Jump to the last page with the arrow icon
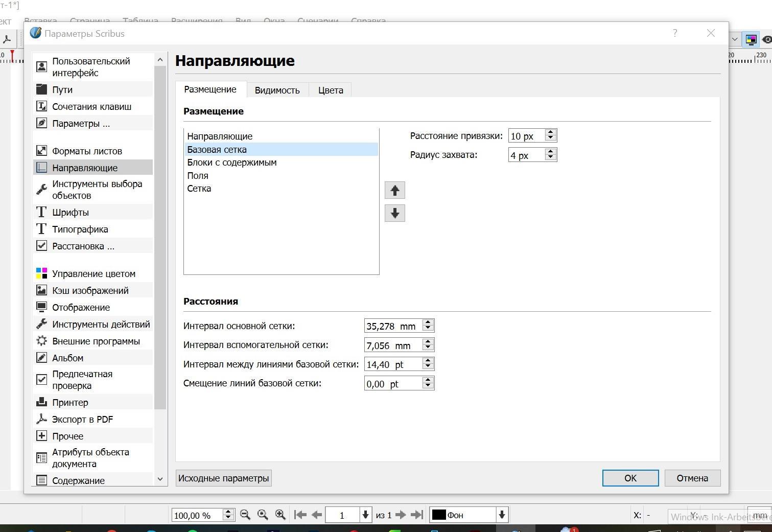772x532 pixels. coord(417,515)
